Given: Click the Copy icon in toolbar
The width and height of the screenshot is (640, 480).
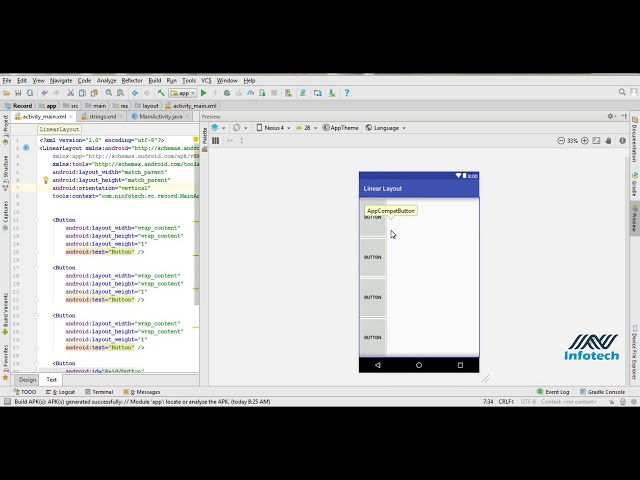Looking at the screenshot, I should click(82, 93).
